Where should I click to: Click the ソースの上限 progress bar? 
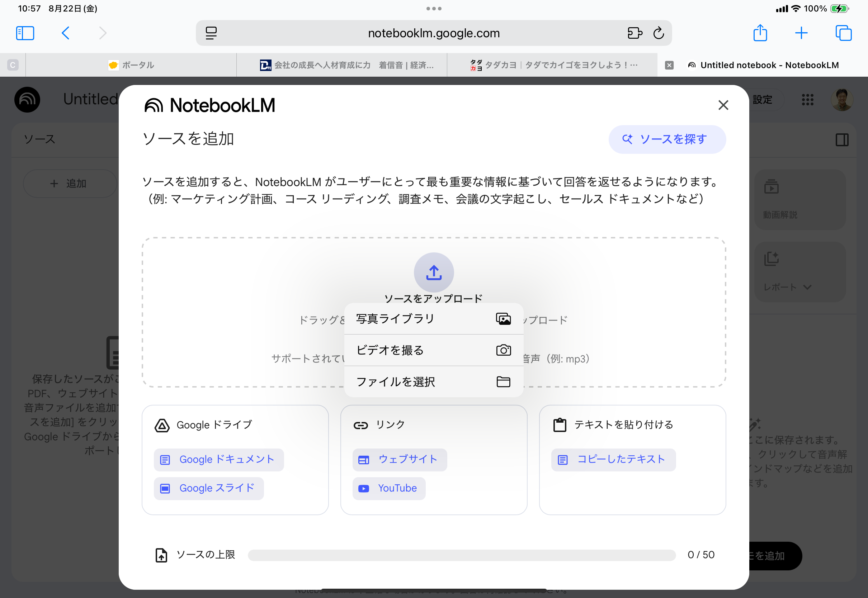[461, 555]
